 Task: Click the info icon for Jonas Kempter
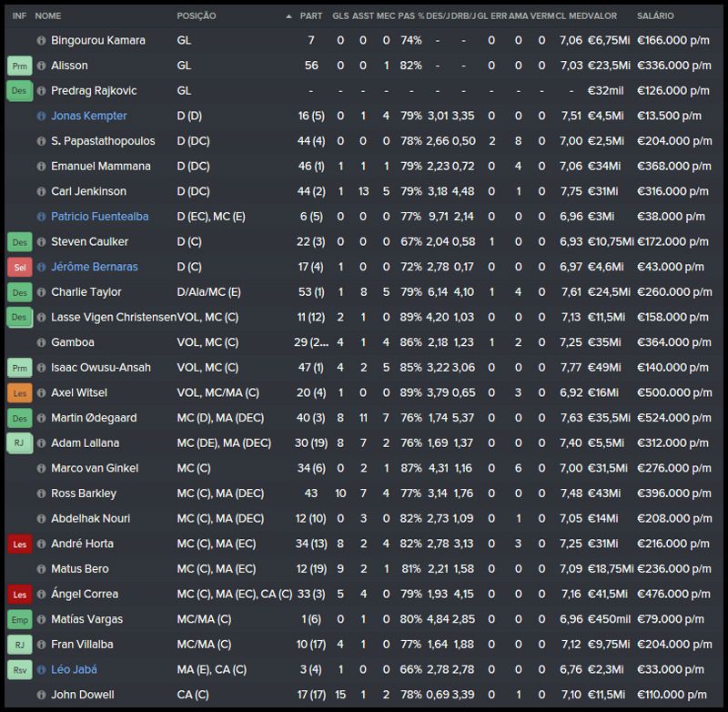(41, 117)
